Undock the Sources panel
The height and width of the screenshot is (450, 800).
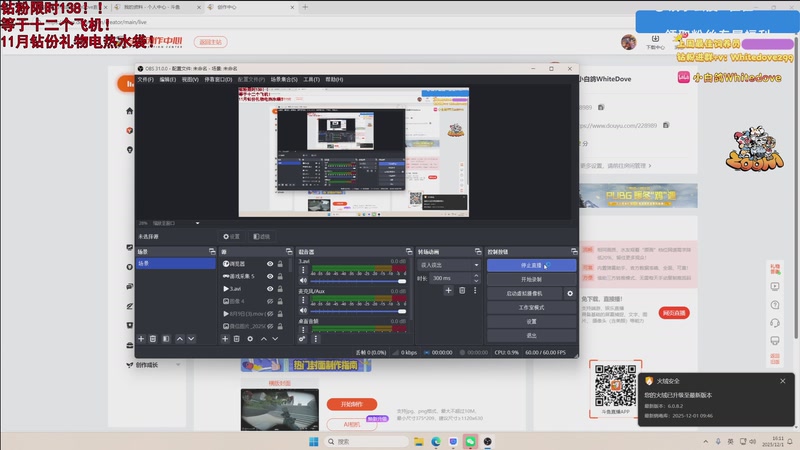(289, 252)
